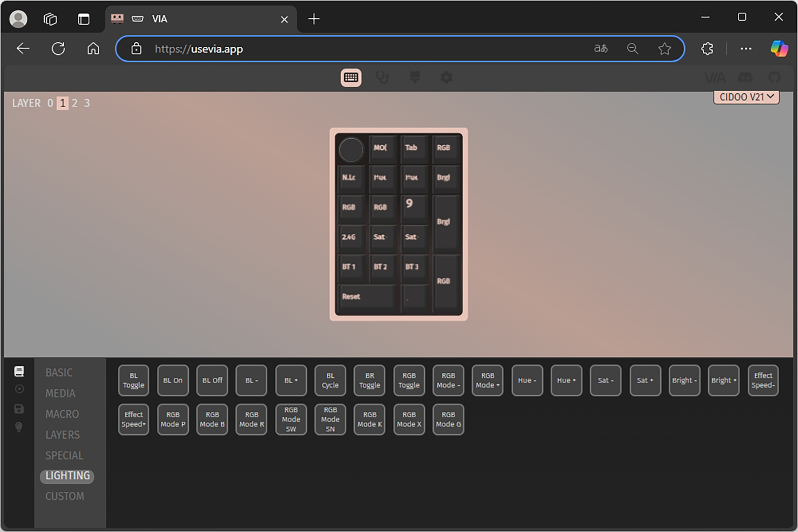Open the Design brush icon
The height and width of the screenshot is (532, 798).
click(415, 77)
